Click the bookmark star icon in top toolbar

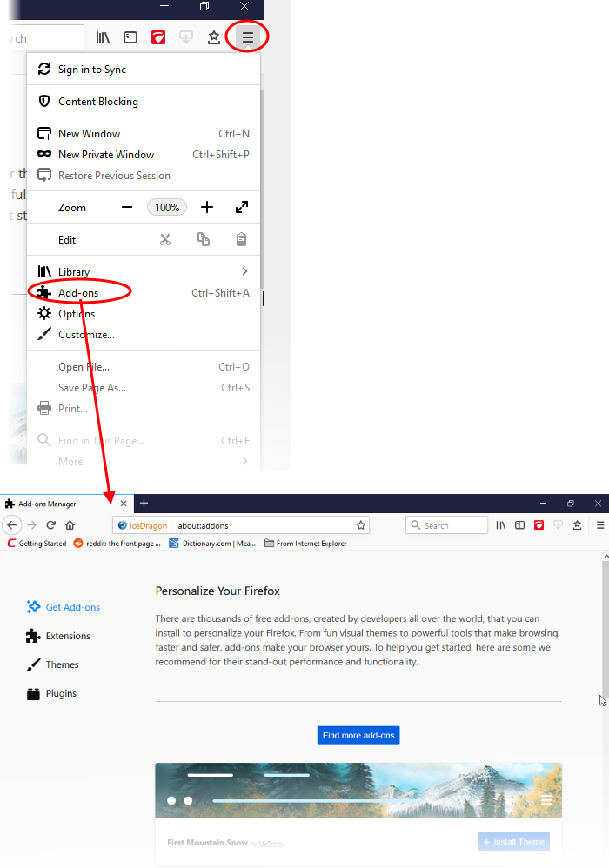(214, 37)
